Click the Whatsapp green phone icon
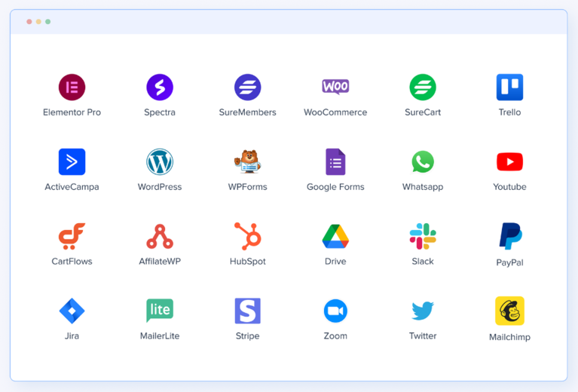The width and height of the screenshot is (578, 392). 423,161
